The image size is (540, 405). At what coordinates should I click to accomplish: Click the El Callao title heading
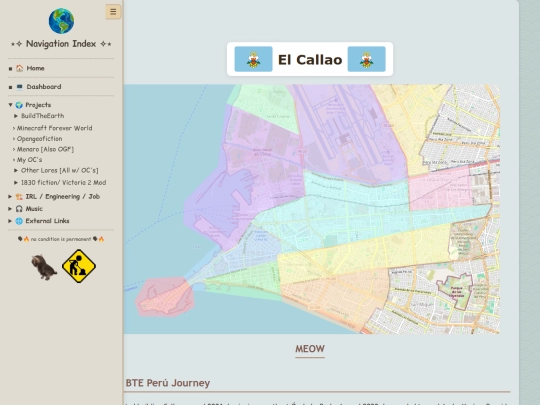coord(310,60)
